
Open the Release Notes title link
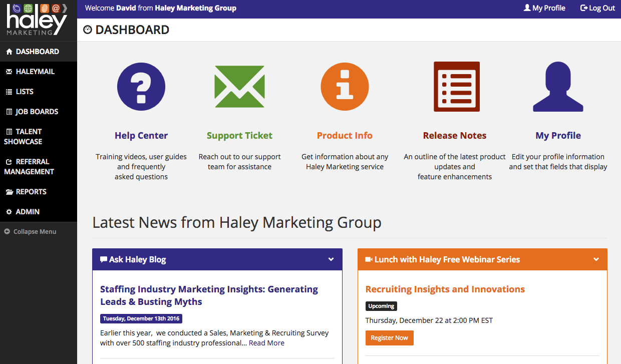[x=455, y=136]
